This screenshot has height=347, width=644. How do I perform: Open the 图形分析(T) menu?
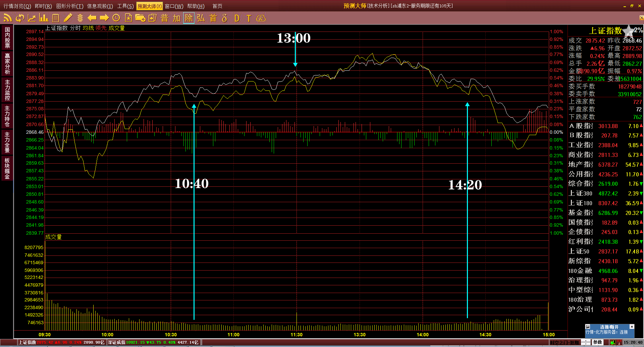coord(70,6)
